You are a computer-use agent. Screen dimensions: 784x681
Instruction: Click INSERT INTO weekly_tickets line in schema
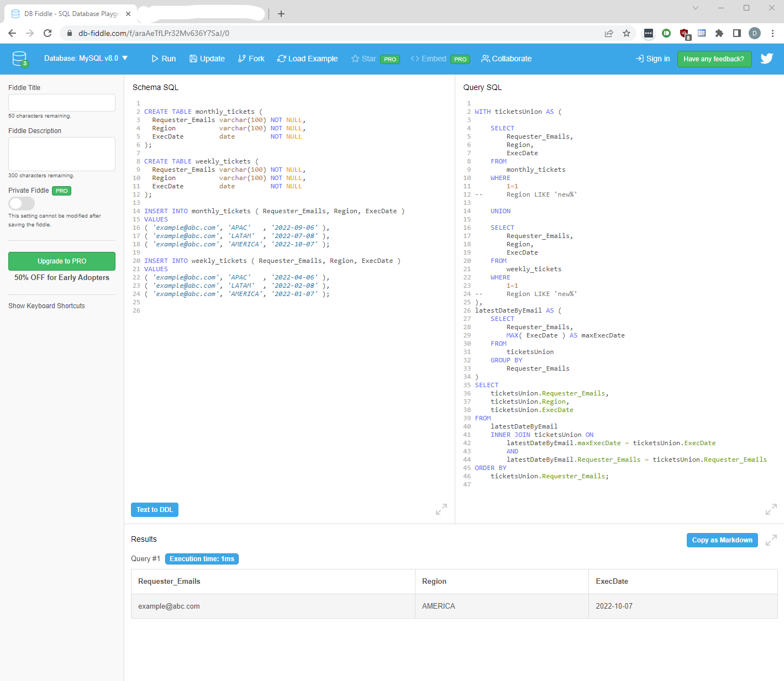click(272, 261)
